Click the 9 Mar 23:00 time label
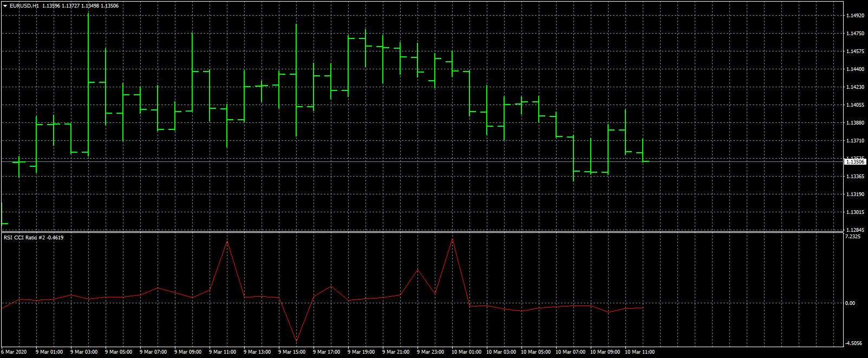 (430, 352)
